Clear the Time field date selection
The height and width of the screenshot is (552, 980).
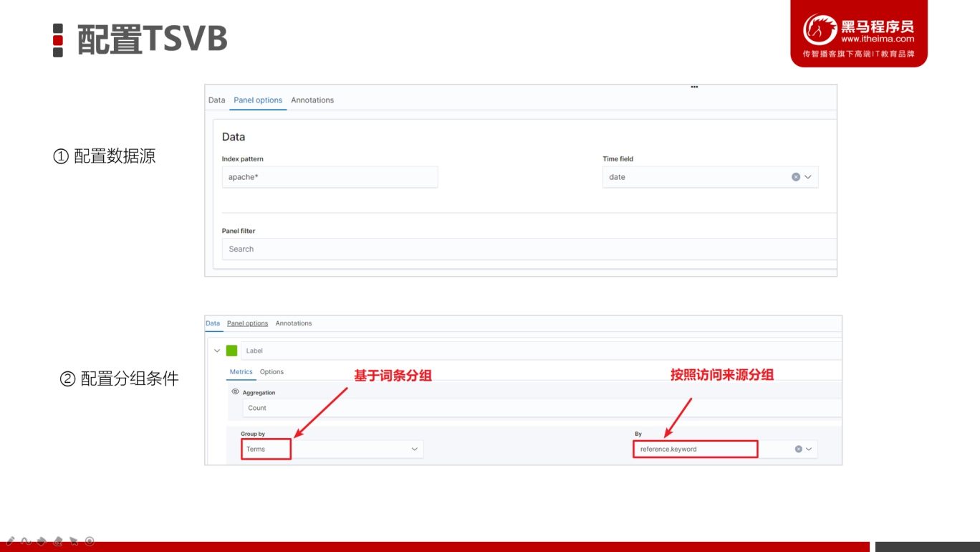796,177
